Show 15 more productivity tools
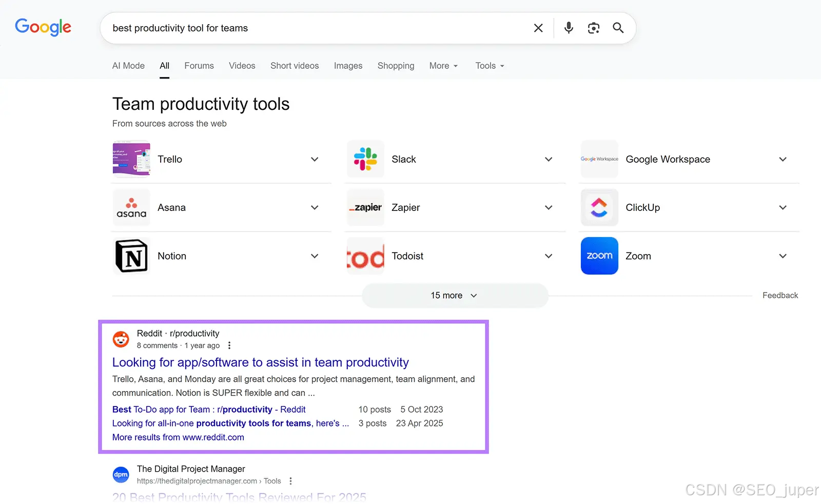Screen dimensions: 821x504 click(x=455, y=296)
